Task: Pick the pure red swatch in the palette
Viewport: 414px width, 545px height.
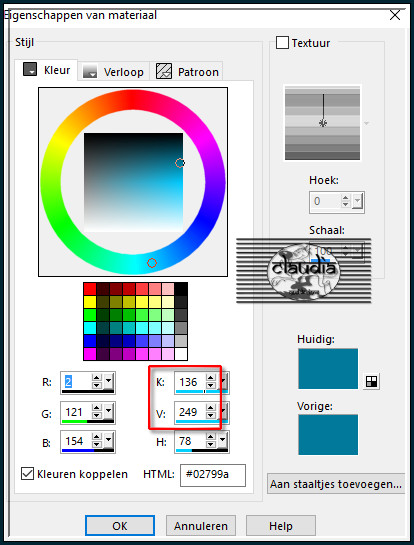Action: tap(90, 289)
